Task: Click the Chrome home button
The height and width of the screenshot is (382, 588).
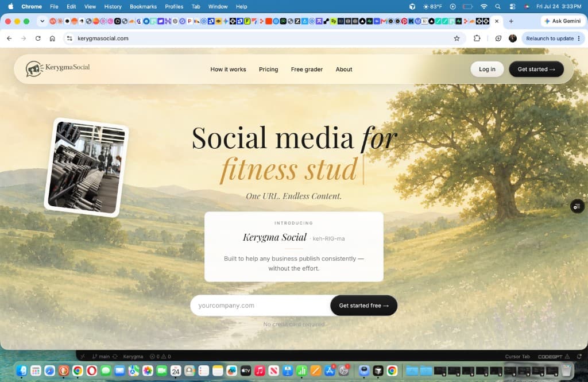Action: 52,38
